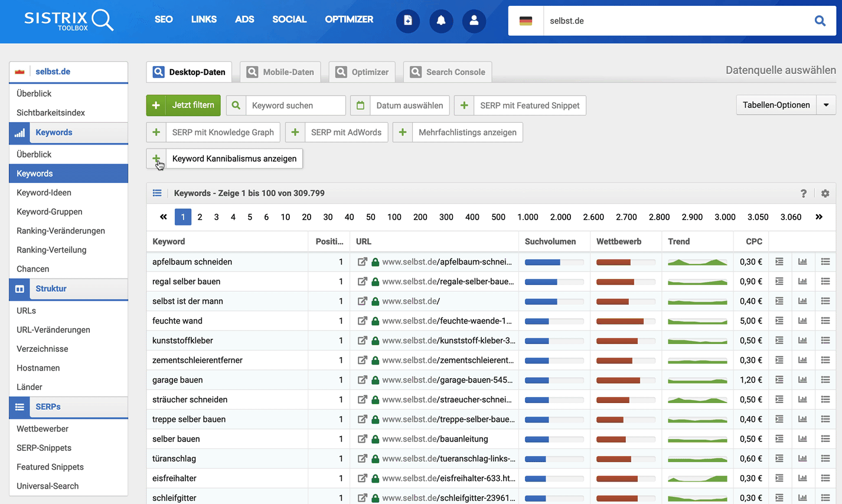
Task: Open the LINKS menu in top navigation
Action: click(204, 19)
